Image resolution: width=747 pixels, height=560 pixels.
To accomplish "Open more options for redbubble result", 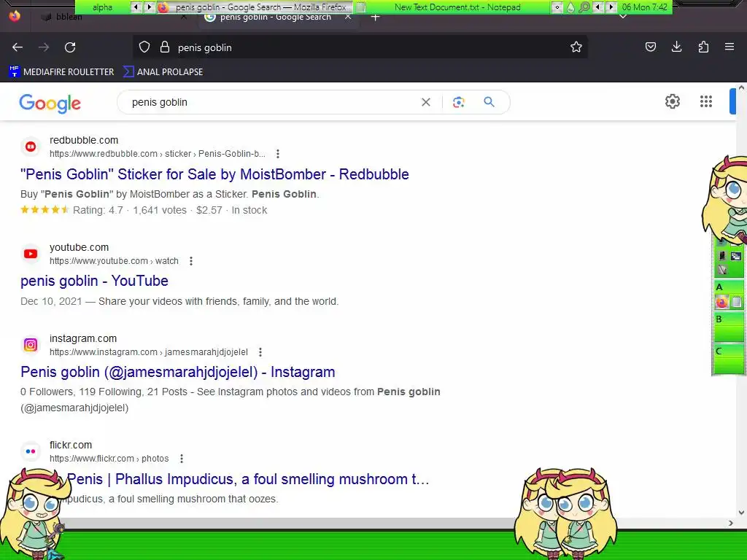I will click(278, 154).
